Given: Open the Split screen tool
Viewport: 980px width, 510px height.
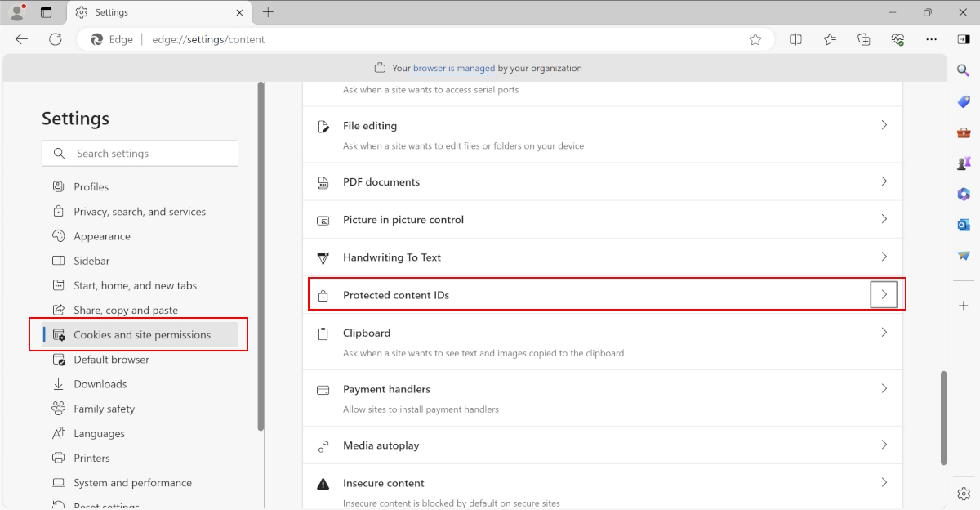Looking at the screenshot, I should (x=795, y=39).
